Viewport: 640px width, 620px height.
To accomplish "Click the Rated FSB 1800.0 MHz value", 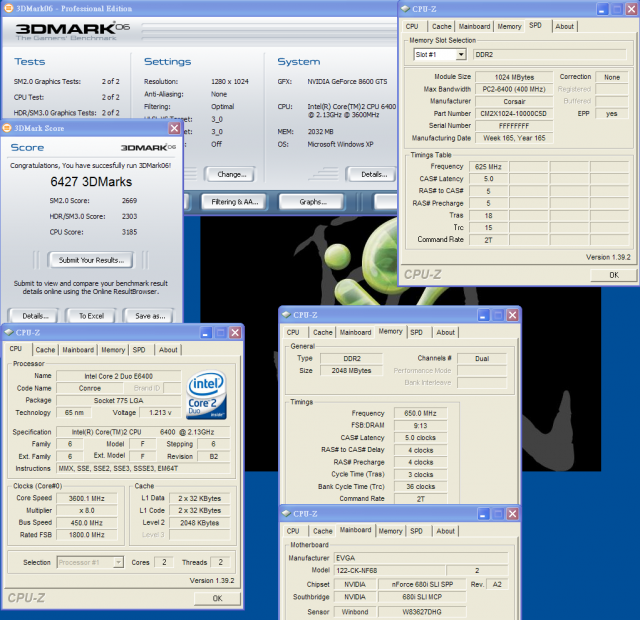I will (x=87, y=535).
